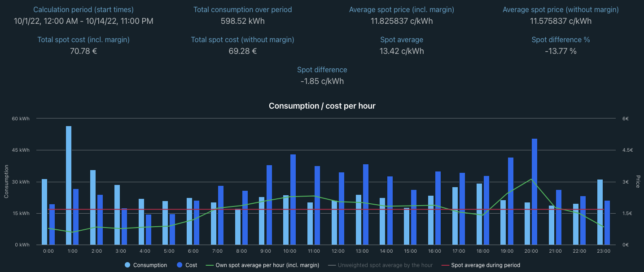Click the 45 kWh axis label
The width and height of the screenshot is (644, 272).
21,150
